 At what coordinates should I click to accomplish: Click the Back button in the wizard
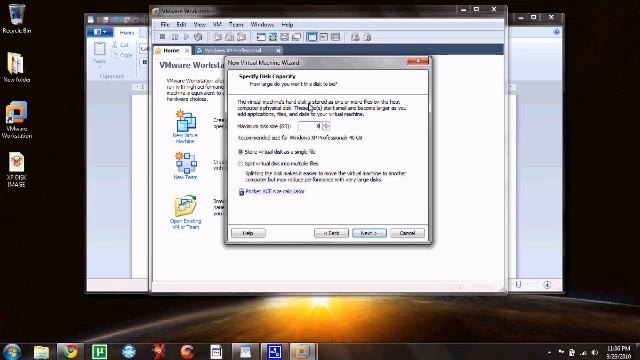click(x=331, y=233)
